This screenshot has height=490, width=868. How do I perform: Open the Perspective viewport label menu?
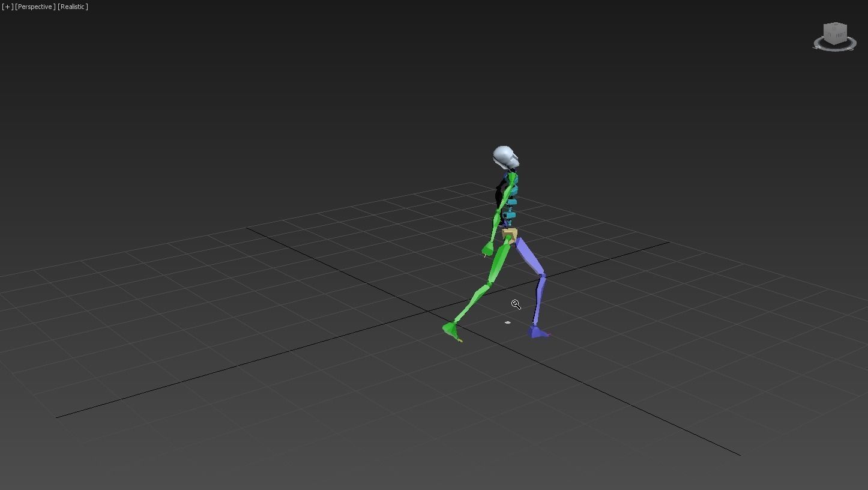(x=35, y=7)
